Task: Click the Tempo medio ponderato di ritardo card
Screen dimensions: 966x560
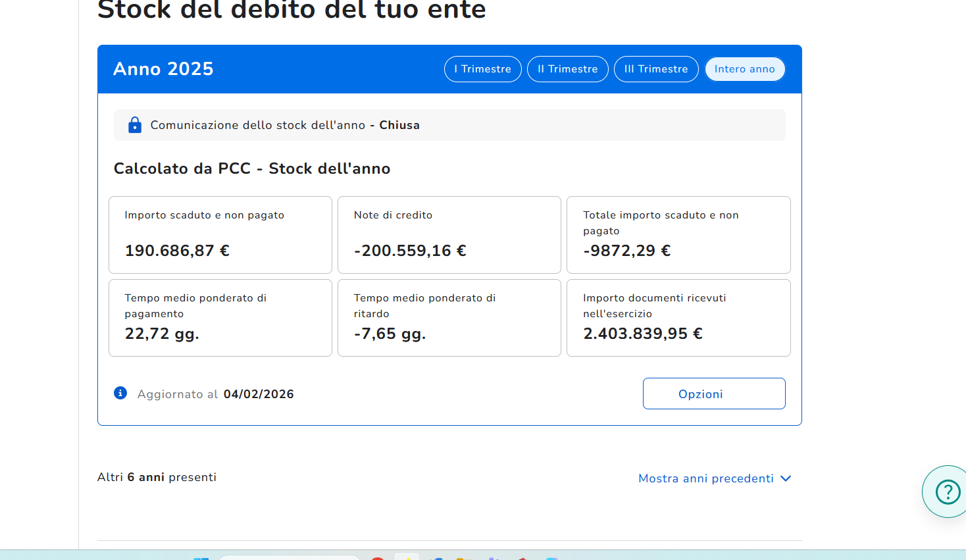Action: pyautogui.click(x=449, y=318)
